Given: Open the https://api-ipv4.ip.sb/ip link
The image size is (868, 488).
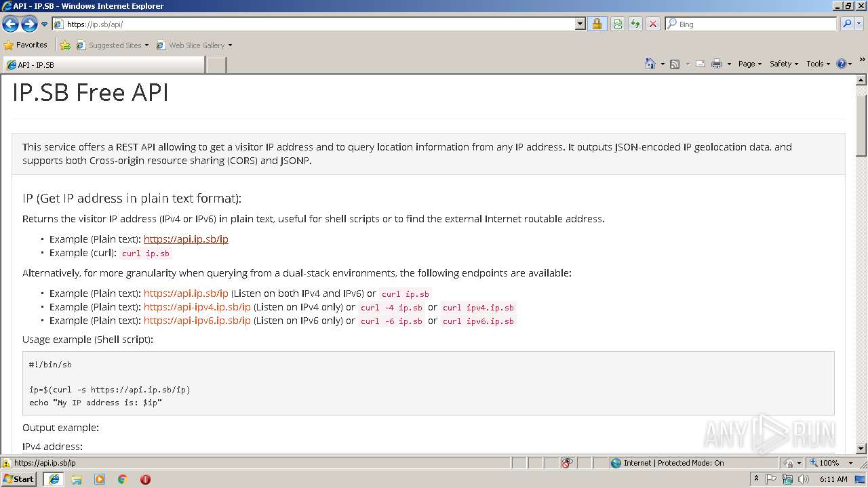Looking at the screenshot, I should (197, 307).
